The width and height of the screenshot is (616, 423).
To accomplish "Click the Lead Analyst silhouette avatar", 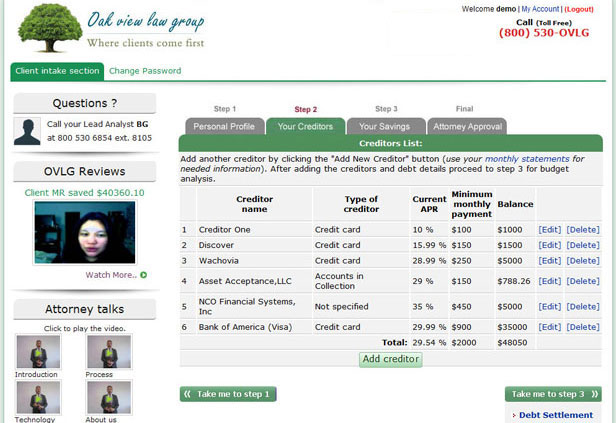I will [27, 131].
